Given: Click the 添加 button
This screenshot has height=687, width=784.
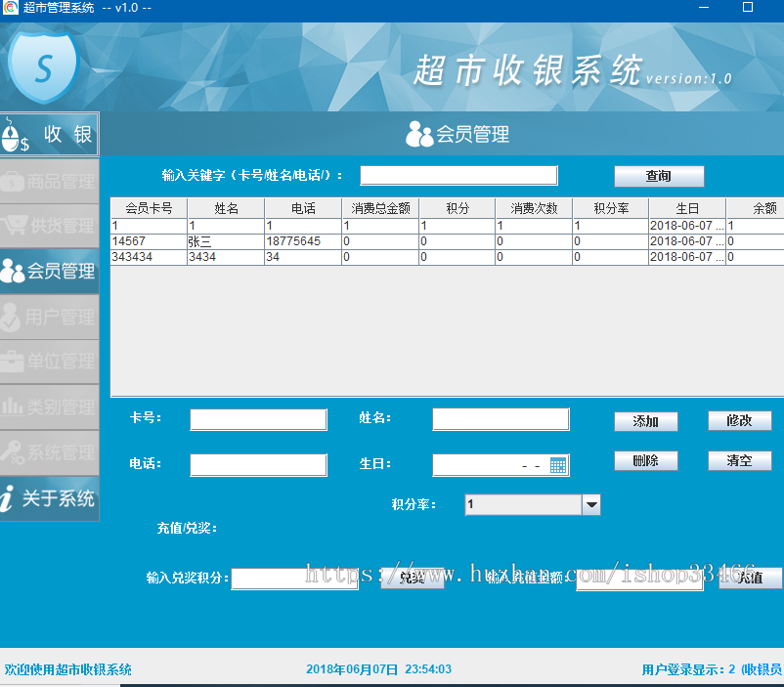Looking at the screenshot, I should [645, 421].
